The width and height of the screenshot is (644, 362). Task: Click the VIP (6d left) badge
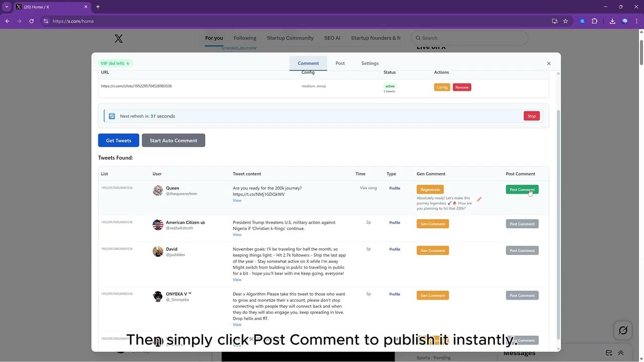point(115,63)
